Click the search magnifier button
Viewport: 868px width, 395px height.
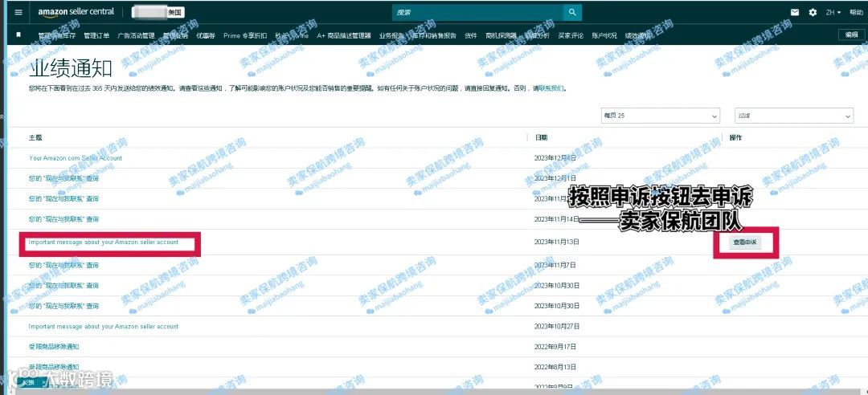572,12
